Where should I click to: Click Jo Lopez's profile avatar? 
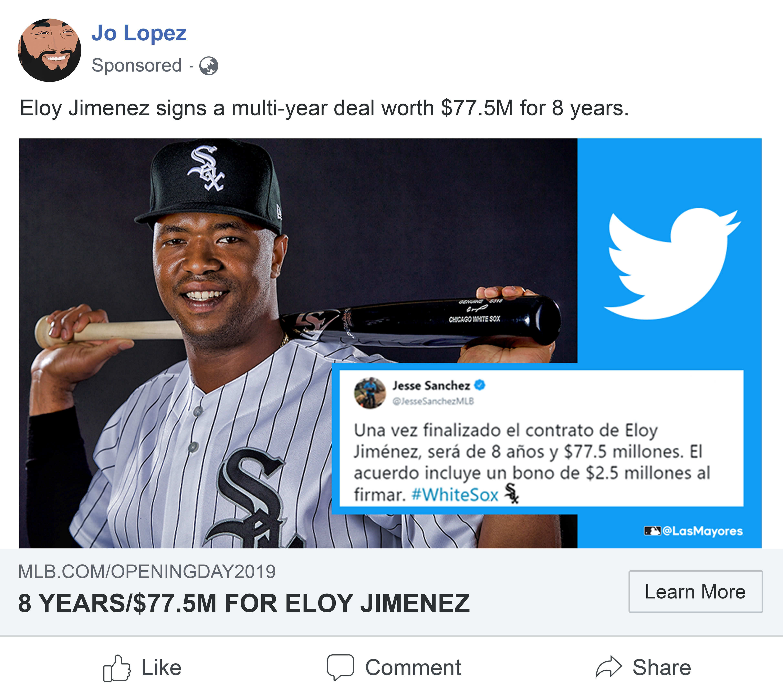(49, 50)
